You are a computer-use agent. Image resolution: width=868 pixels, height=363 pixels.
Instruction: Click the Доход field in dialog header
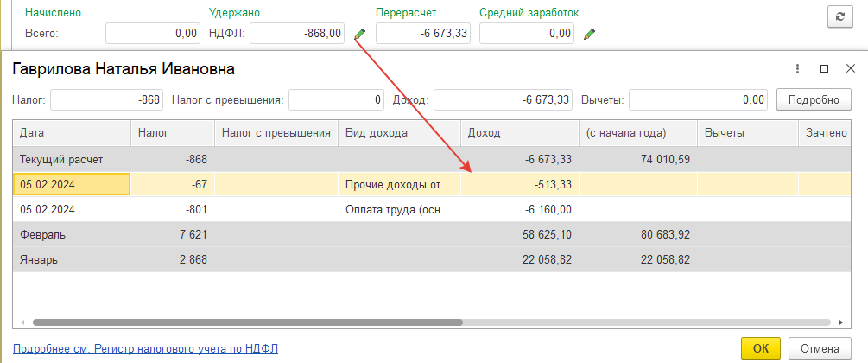click(x=503, y=99)
